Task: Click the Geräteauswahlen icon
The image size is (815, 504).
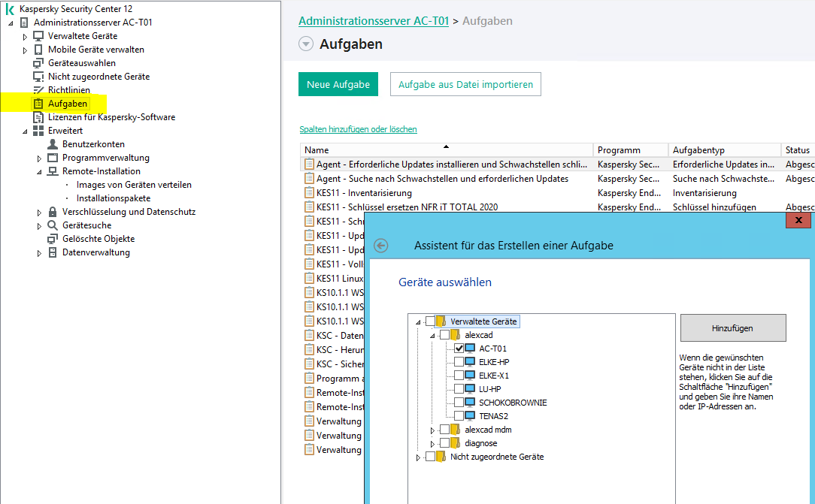Action: click(38, 63)
